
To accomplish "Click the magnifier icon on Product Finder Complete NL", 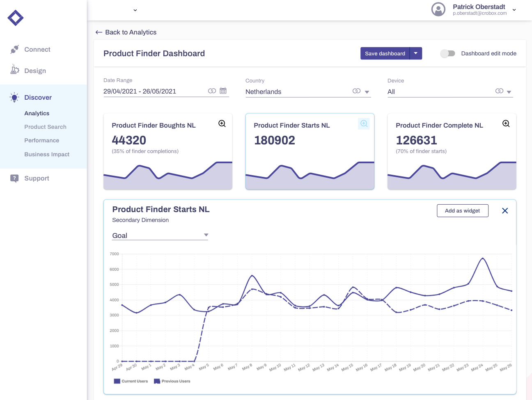I will point(506,123).
